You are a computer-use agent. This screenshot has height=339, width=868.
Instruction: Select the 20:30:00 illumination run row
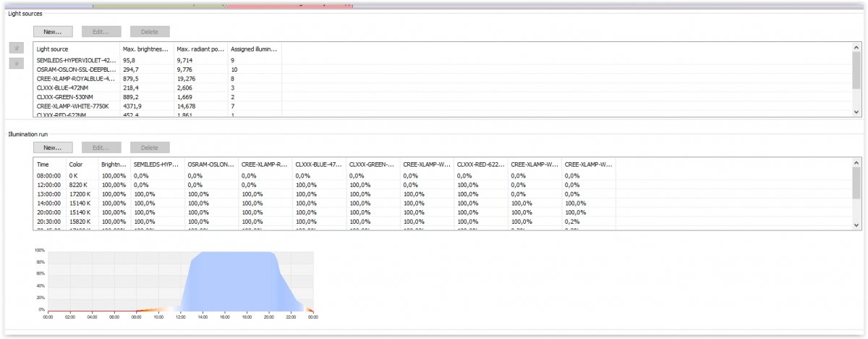pos(443,222)
